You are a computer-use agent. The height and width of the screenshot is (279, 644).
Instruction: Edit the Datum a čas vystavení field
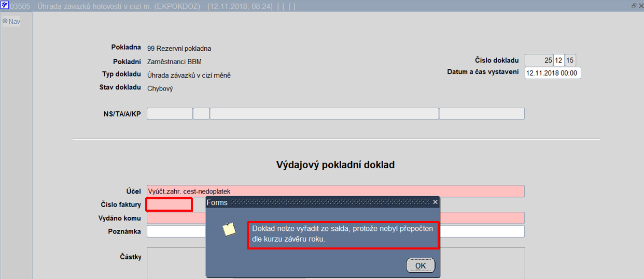click(x=553, y=73)
